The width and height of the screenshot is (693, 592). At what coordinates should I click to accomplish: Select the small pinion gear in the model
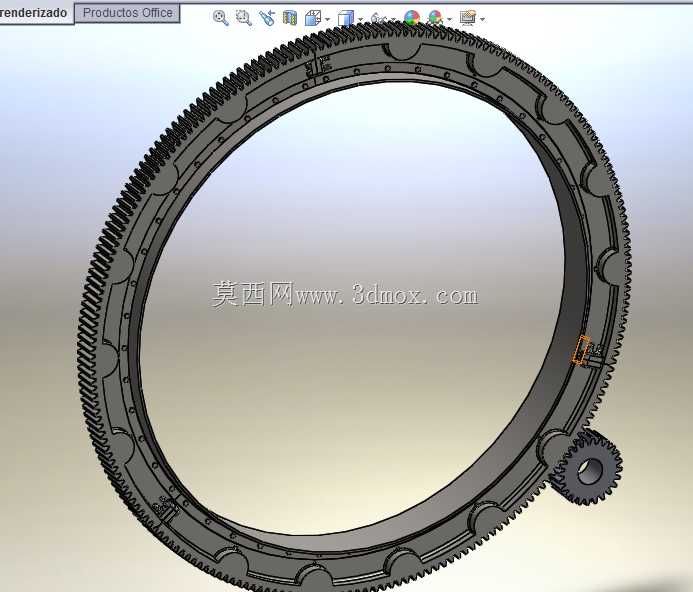click(588, 469)
